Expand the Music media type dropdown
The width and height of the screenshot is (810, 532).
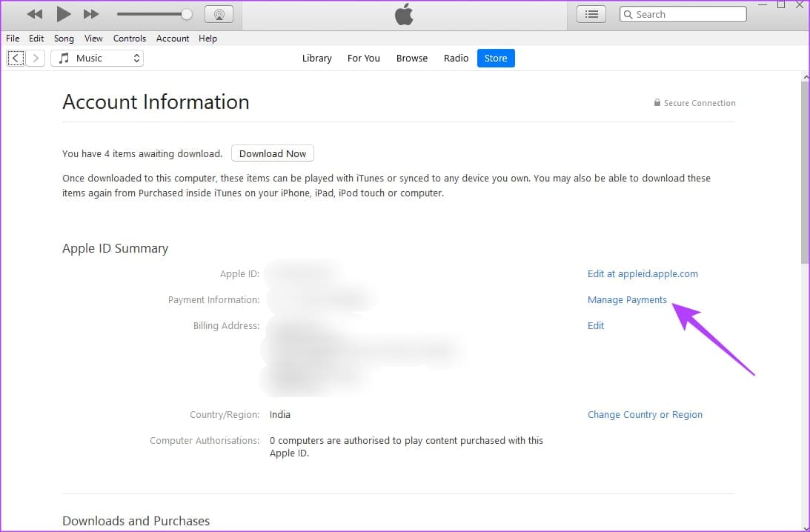point(97,59)
